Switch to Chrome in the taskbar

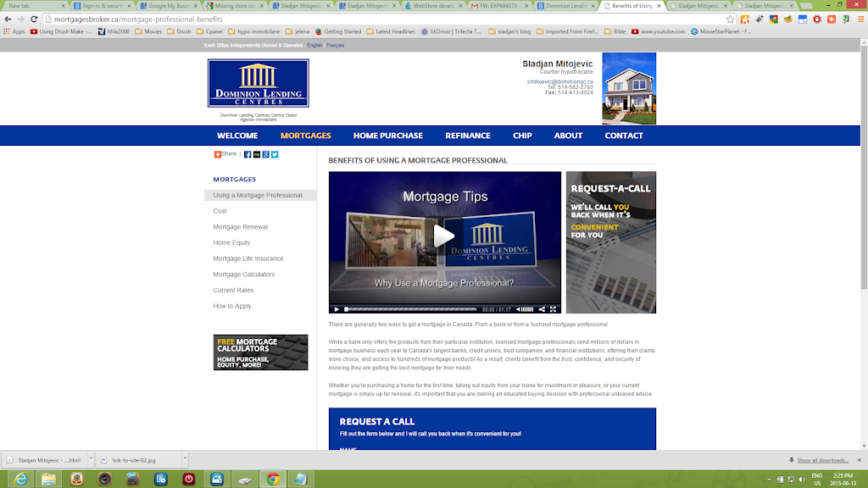pos(273,480)
